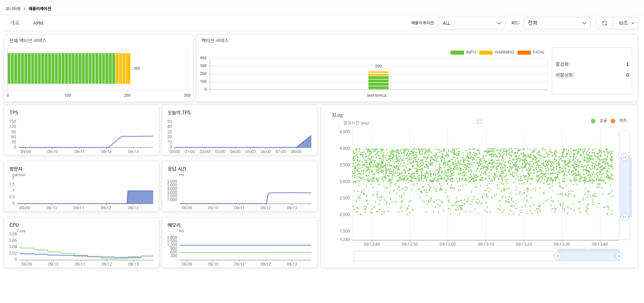Go to 모니터링 in the breadcrumb
Image resolution: width=644 pixels, height=303 pixels.
pyautogui.click(x=13, y=9)
